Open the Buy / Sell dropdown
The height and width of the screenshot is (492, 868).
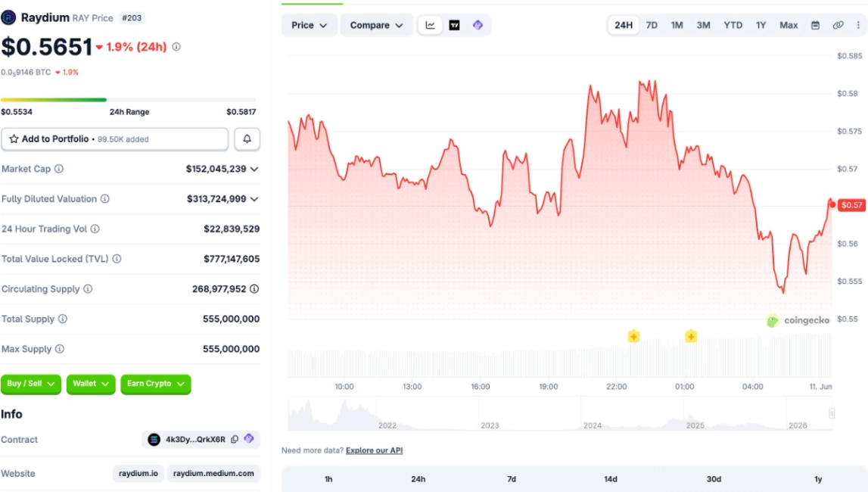click(31, 384)
